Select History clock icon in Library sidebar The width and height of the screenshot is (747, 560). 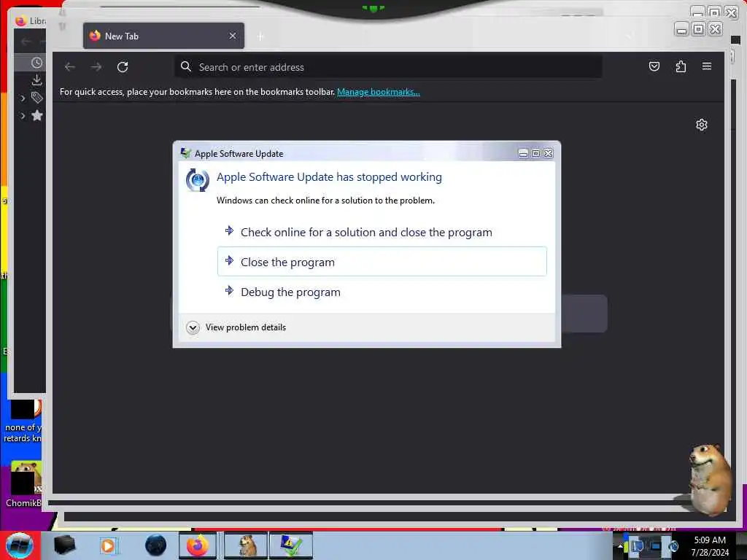36,63
